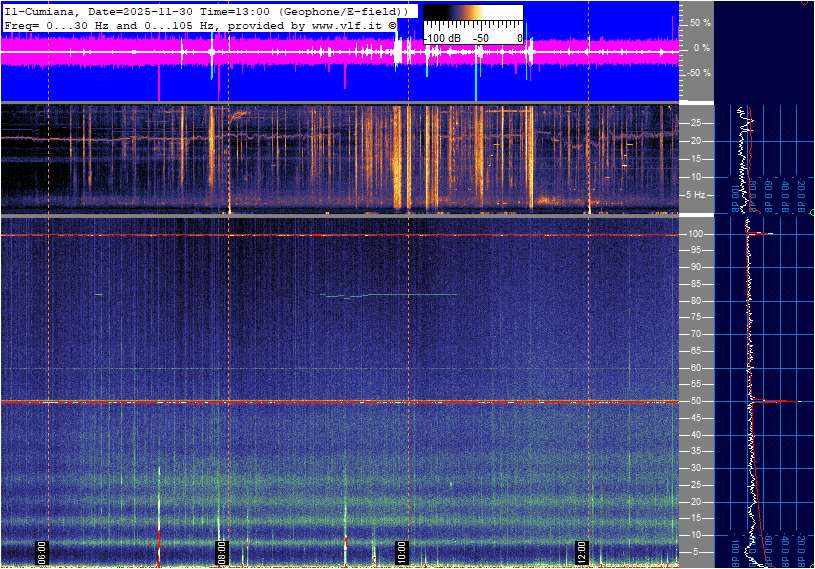Click the 12:00 time marker label
The height and width of the screenshot is (569, 815).
click(x=582, y=551)
